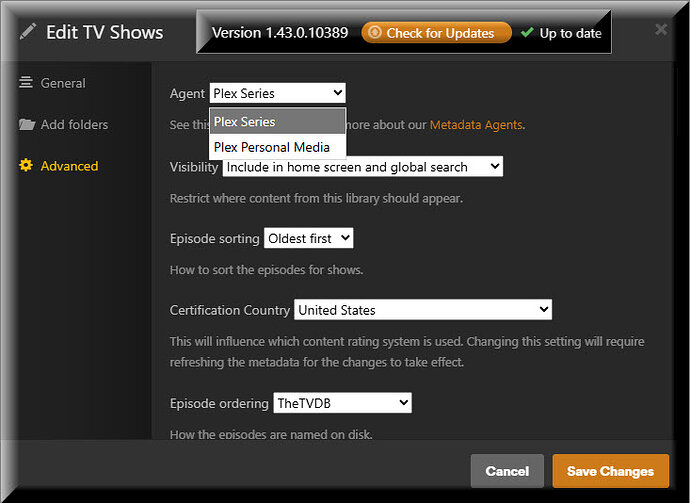The width and height of the screenshot is (690, 503).
Task: Click the Add folders folder icon
Action: (x=27, y=125)
